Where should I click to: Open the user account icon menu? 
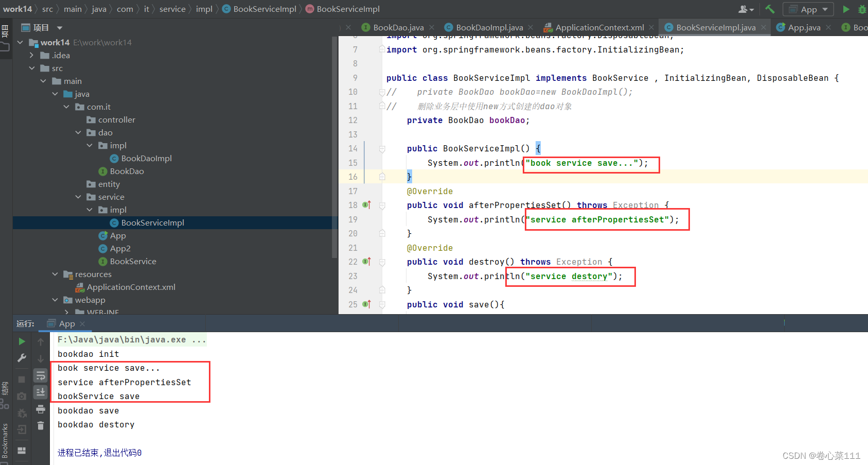point(746,9)
